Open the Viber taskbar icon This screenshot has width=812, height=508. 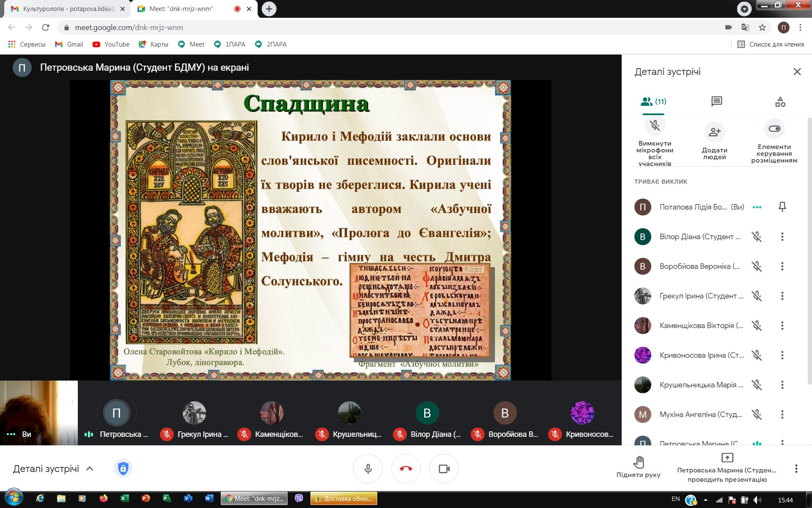click(x=299, y=499)
